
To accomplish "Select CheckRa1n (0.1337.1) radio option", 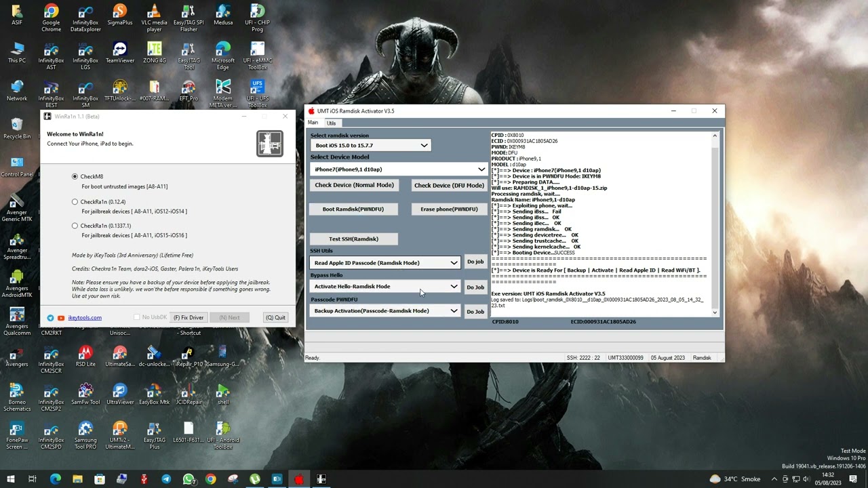I will pos(75,226).
